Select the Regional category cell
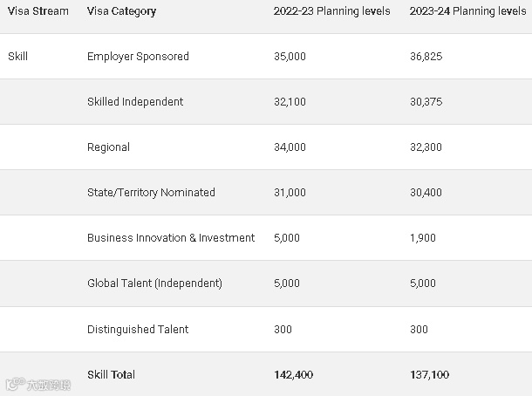 pos(108,147)
